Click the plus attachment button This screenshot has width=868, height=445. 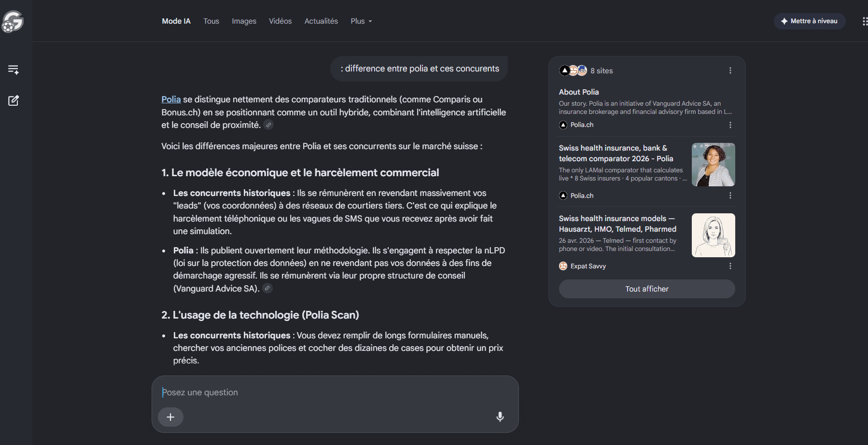(170, 417)
